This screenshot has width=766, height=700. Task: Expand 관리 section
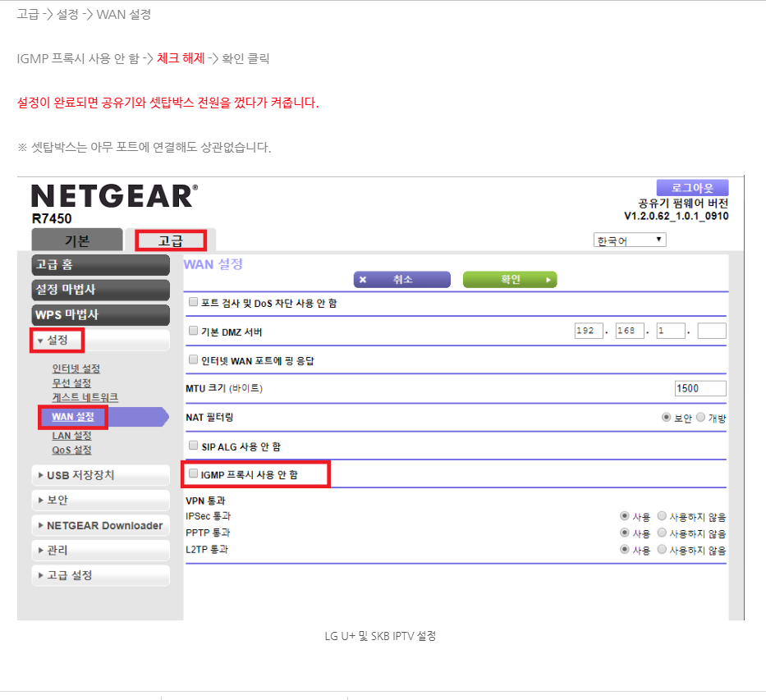pyautogui.click(x=101, y=550)
